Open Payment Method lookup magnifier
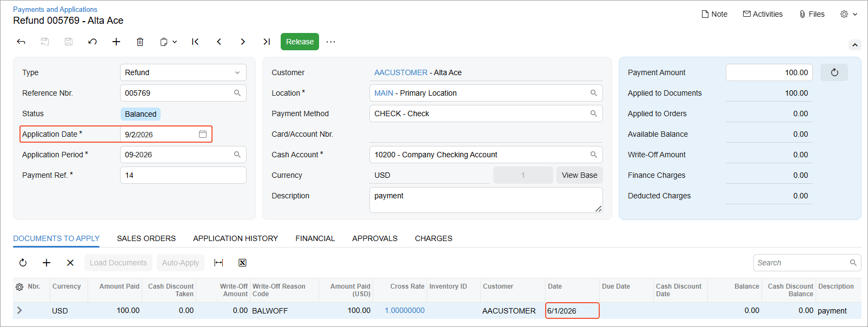The image size is (868, 327). [594, 114]
